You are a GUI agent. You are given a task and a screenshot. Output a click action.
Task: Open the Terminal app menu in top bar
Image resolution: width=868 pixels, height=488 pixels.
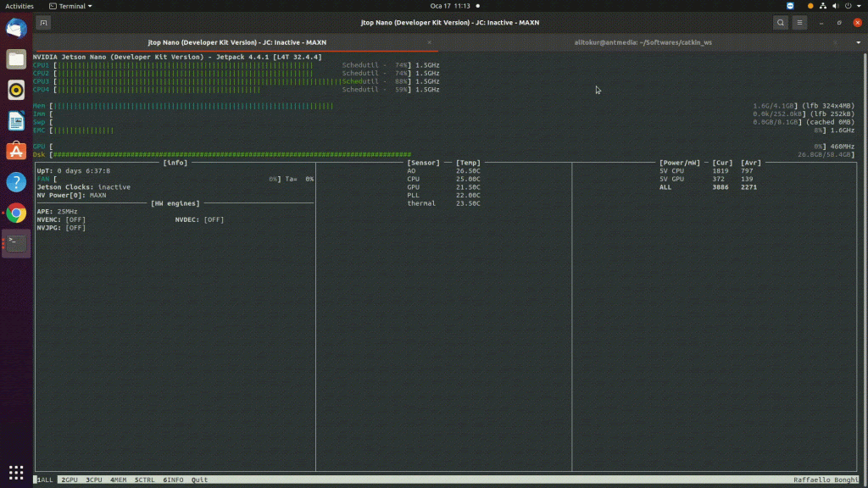[x=70, y=6]
